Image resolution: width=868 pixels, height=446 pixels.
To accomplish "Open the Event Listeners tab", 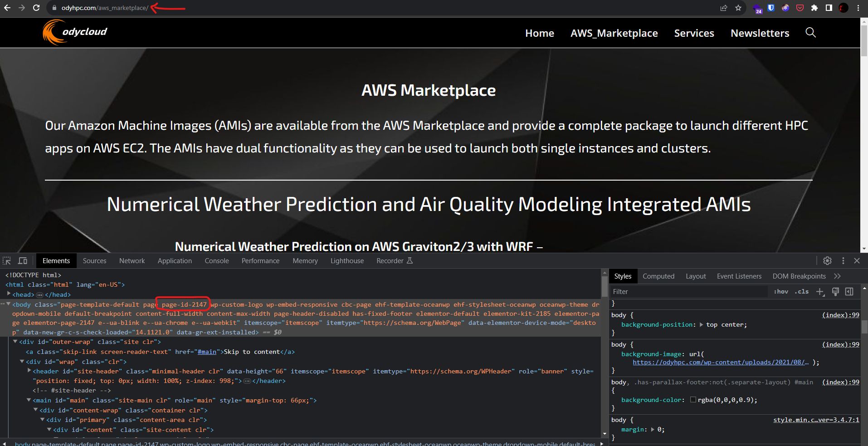I will (x=739, y=276).
